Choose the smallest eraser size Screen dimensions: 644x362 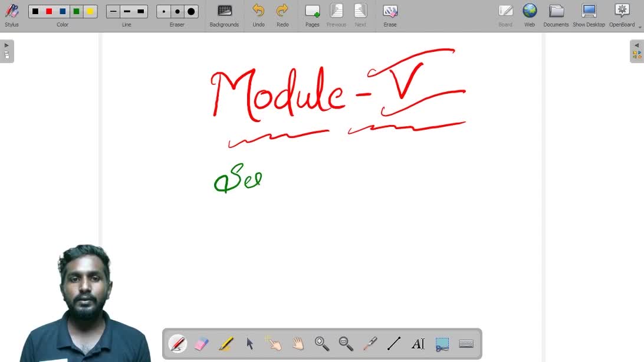click(164, 11)
